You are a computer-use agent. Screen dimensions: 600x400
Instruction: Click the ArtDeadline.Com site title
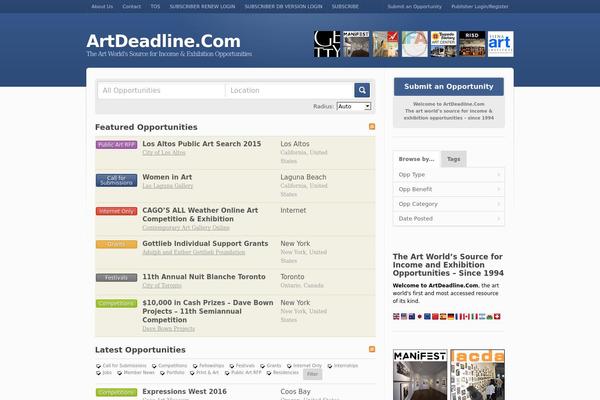click(x=163, y=41)
